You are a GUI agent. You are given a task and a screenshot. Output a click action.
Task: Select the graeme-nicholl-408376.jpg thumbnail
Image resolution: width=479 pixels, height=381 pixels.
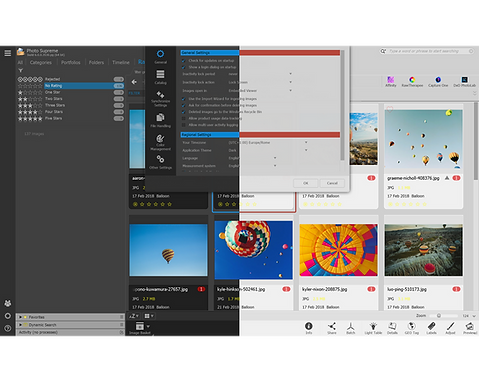coord(423,139)
